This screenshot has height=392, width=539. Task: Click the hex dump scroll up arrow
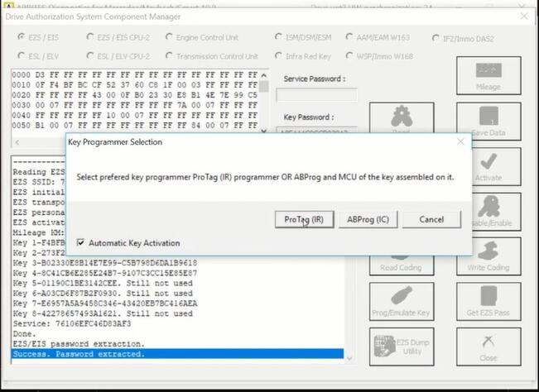pyautogui.click(x=263, y=75)
